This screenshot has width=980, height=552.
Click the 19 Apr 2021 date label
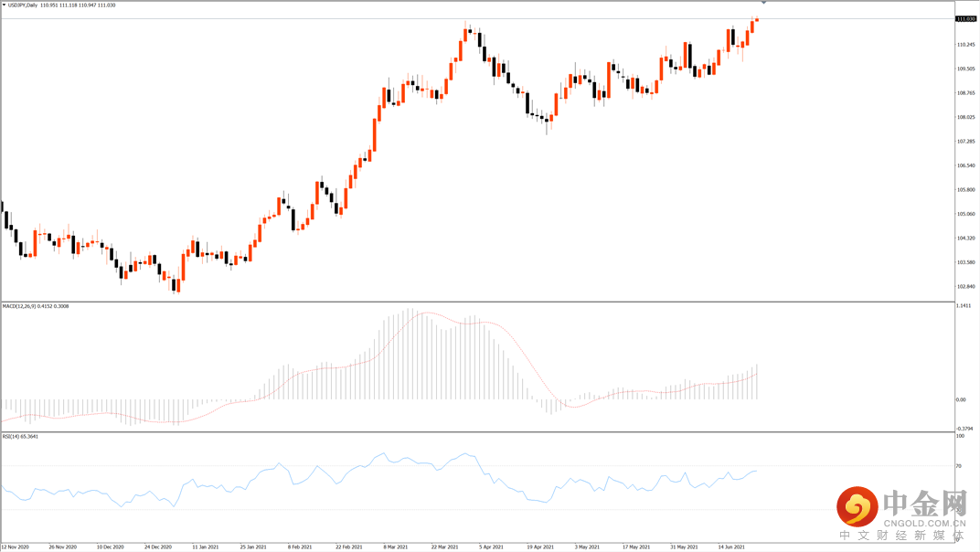pyautogui.click(x=540, y=547)
